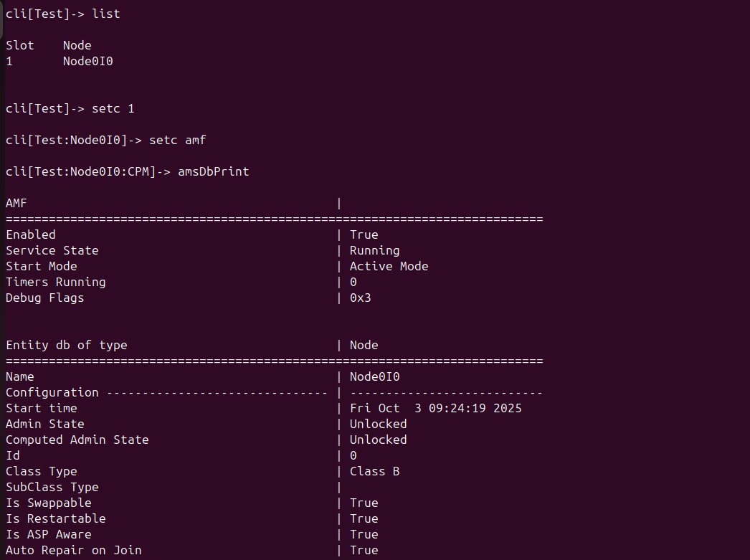Click the "AMF" section heading
The width and height of the screenshot is (750, 560).
click(16, 203)
